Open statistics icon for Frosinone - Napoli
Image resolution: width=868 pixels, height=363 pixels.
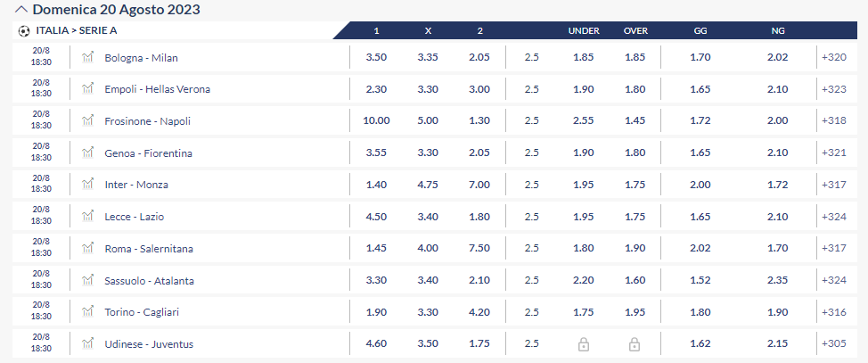coord(87,120)
